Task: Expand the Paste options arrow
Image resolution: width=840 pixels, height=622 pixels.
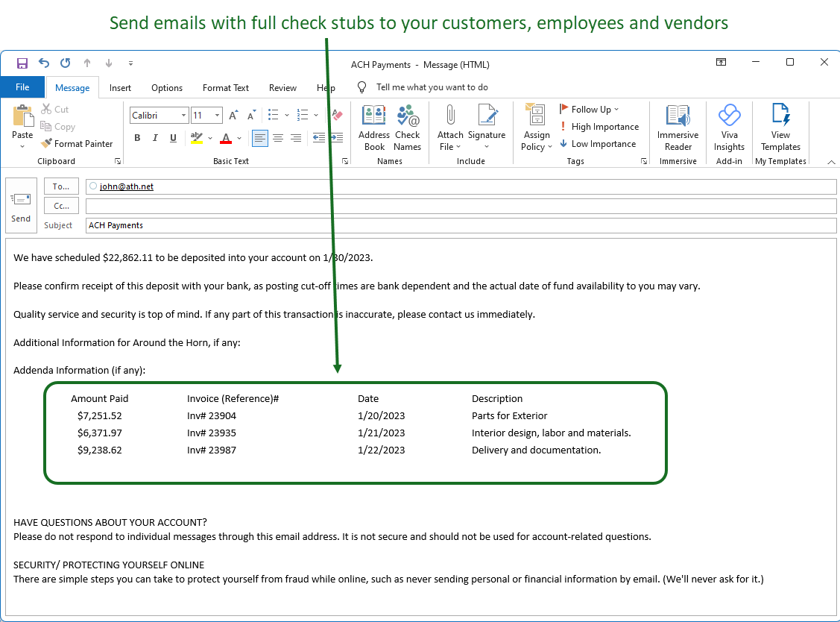Action: [22, 146]
